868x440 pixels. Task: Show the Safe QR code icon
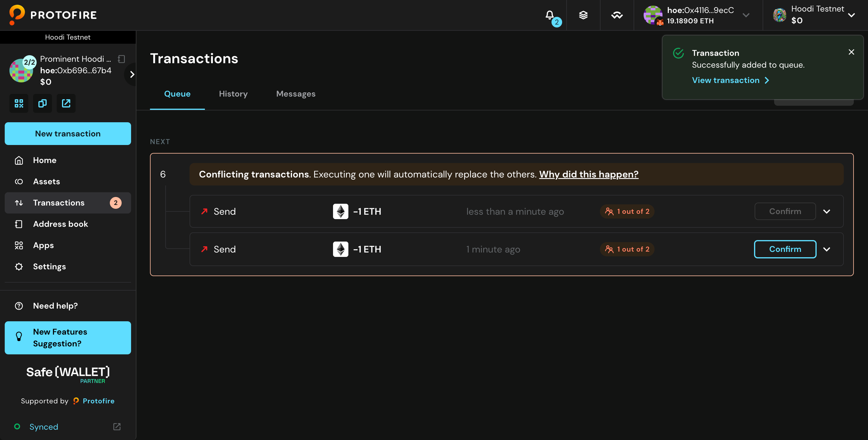[19, 103]
